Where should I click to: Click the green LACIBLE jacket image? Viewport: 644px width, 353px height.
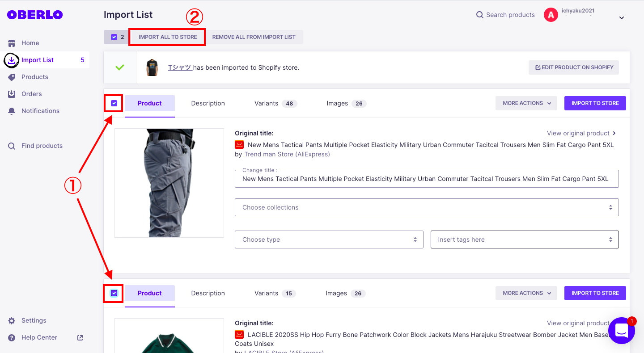(169, 336)
